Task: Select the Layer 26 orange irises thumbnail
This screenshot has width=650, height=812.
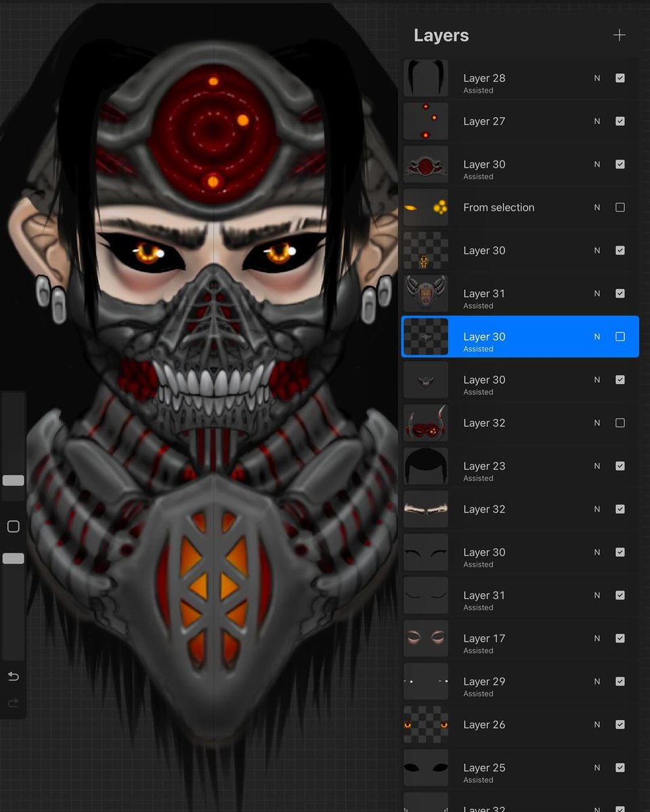Action: coord(426,724)
